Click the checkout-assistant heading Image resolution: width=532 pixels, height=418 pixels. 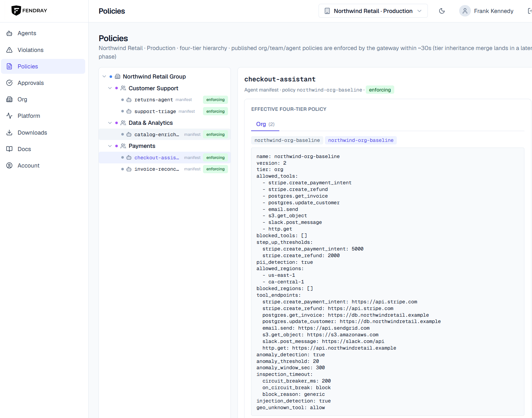pyautogui.click(x=280, y=79)
